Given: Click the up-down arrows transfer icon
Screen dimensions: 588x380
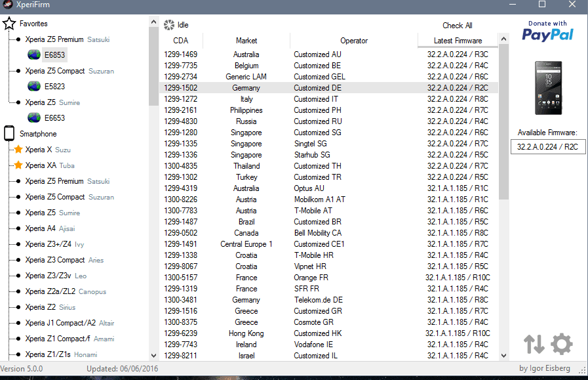Looking at the screenshot, I should coord(534,344).
